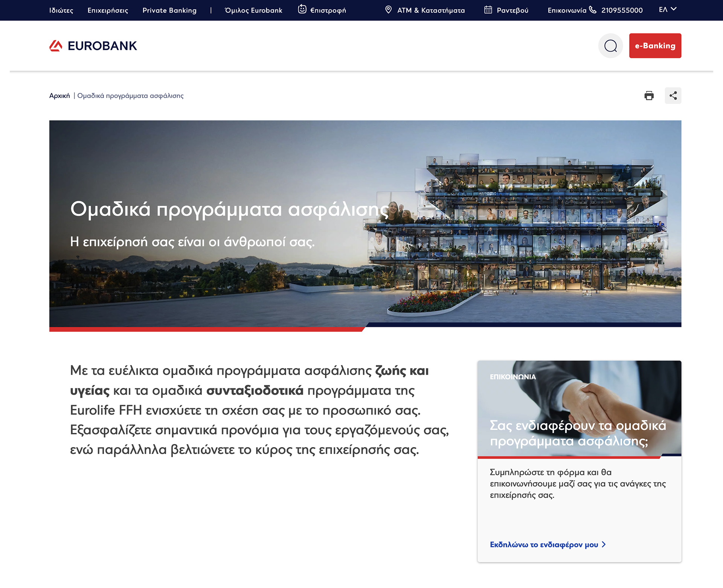Go to Επιστροφή rewards link

pos(328,10)
